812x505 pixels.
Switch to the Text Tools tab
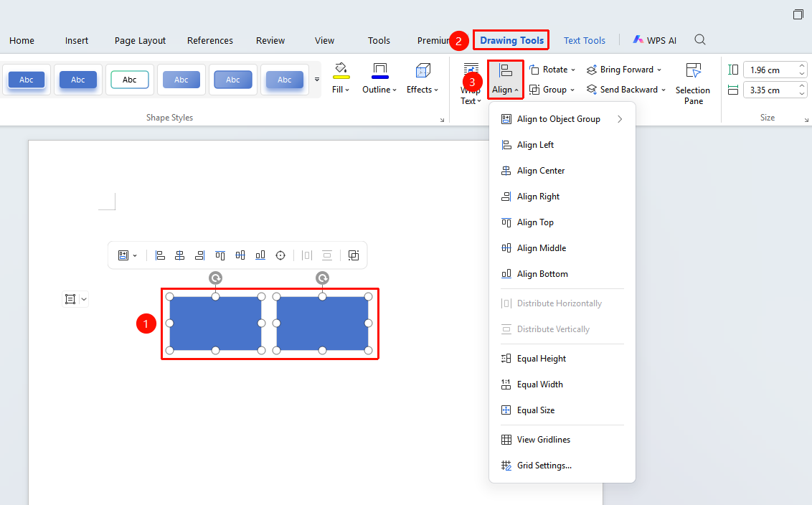[584, 40]
